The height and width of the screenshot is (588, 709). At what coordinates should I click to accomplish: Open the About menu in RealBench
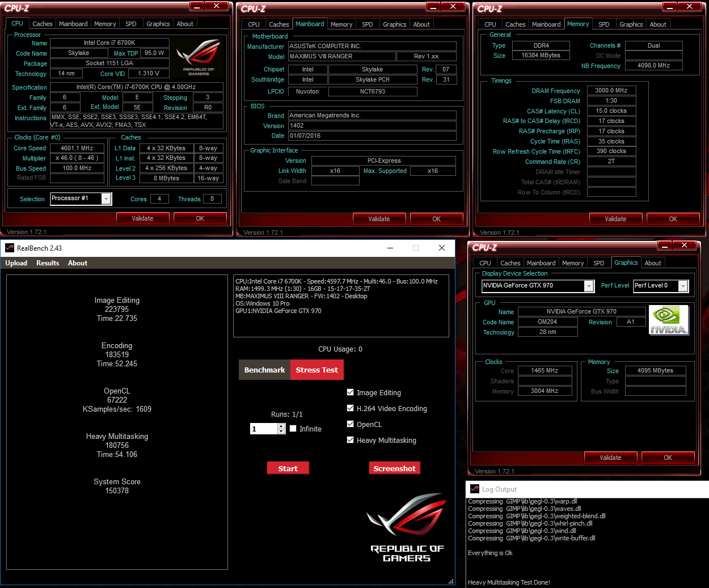point(78,263)
